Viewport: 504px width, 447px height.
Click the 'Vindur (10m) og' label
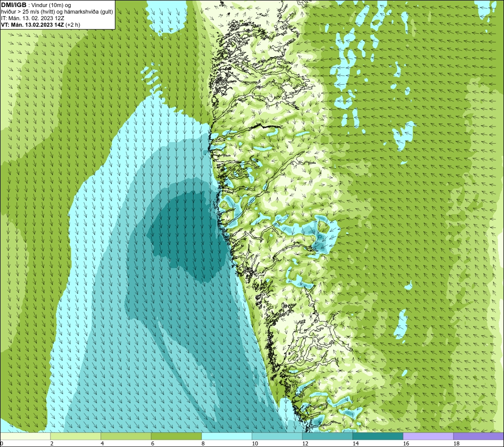click(51, 6)
